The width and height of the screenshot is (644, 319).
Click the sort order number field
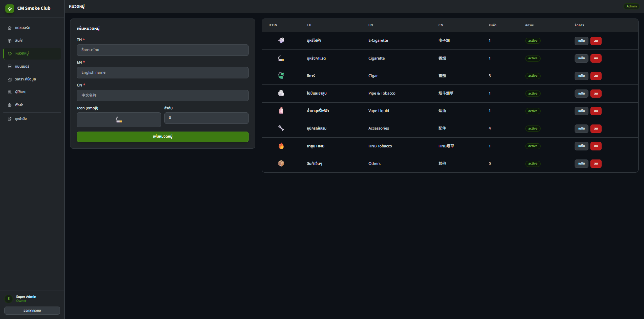(206, 118)
